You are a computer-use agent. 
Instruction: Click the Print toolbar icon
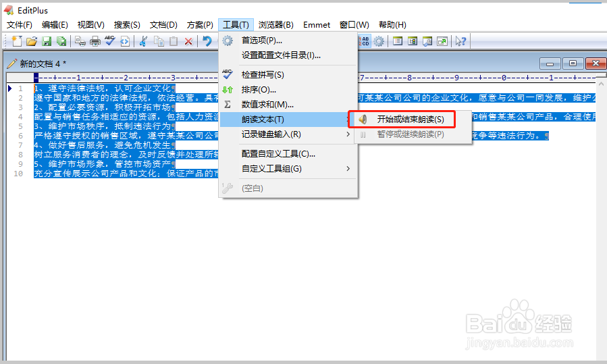click(x=95, y=41)
